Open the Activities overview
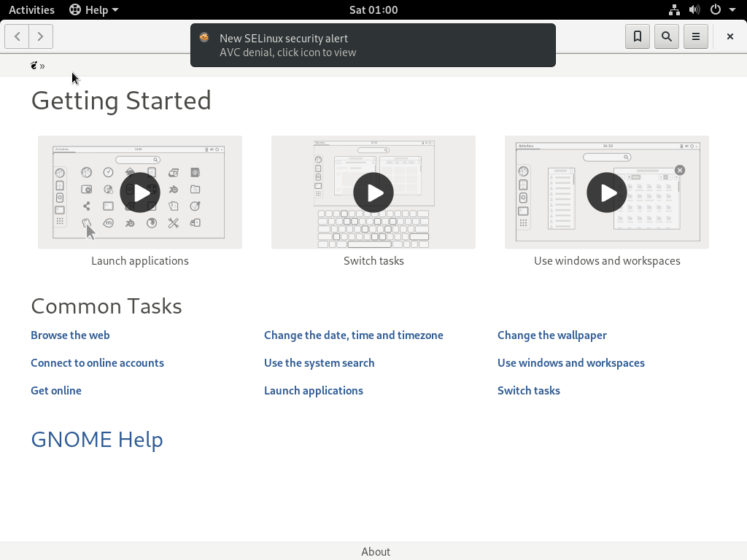Screen dimensions: 747x560 coord(31,9)
